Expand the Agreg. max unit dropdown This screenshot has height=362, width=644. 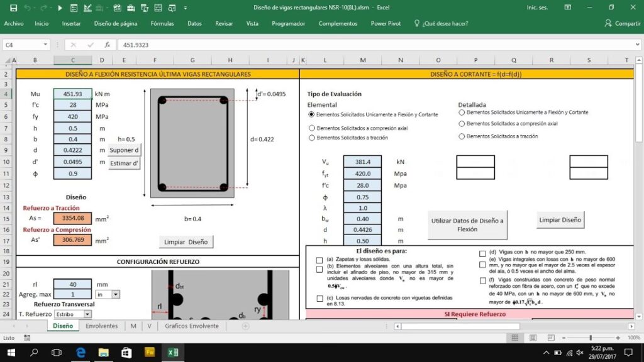click(115, 294)
